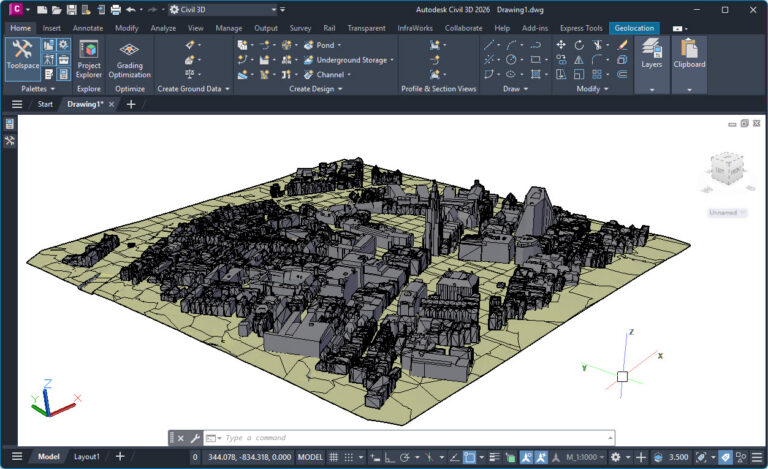Open annotation scale M_1:1000 dropdown
The image size is (768, 469).
click(x=585, y=457)
